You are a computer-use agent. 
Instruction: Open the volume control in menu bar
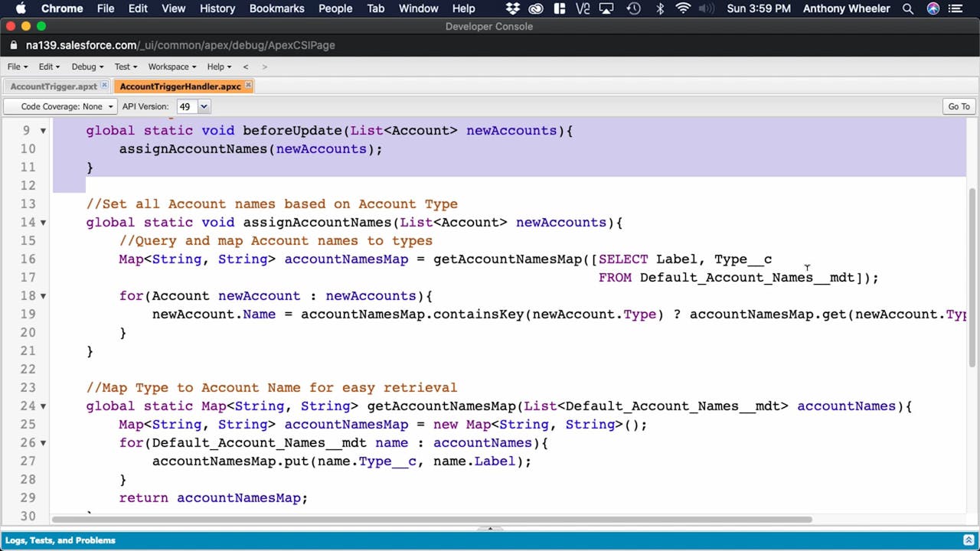pyautogui.click(x=707, y=8)
